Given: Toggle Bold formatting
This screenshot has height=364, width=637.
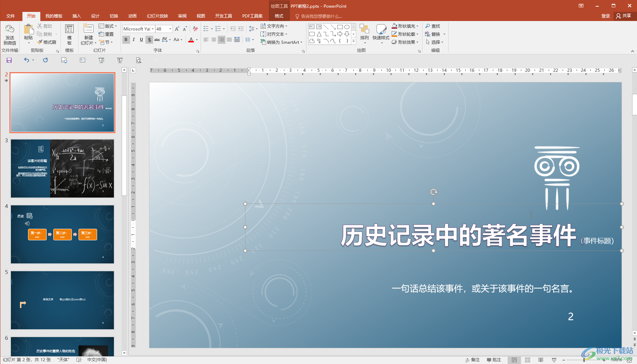Looking at the screenshot, I should tap(126, 40).
